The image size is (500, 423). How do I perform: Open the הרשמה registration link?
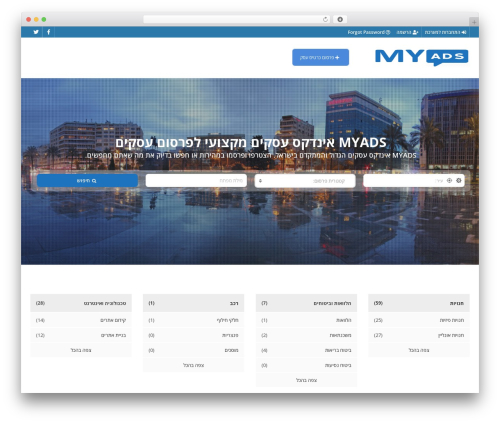[407, 32]
